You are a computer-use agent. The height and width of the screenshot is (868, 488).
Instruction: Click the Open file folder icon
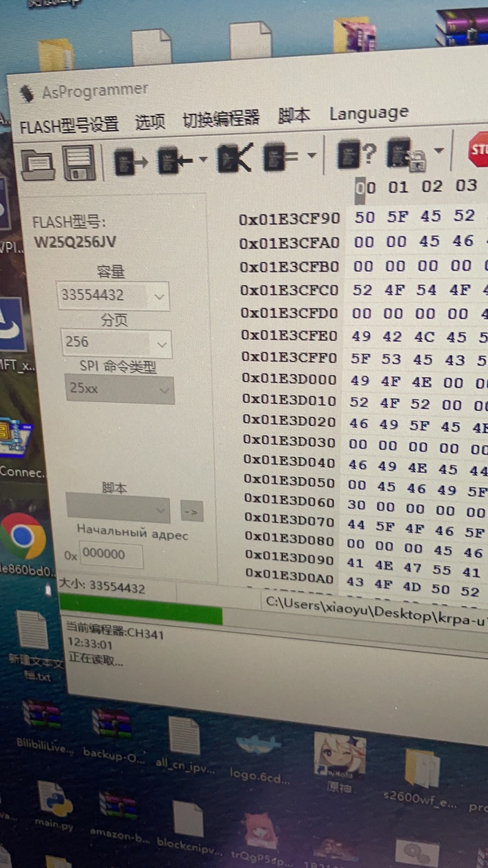click(38, 164)
